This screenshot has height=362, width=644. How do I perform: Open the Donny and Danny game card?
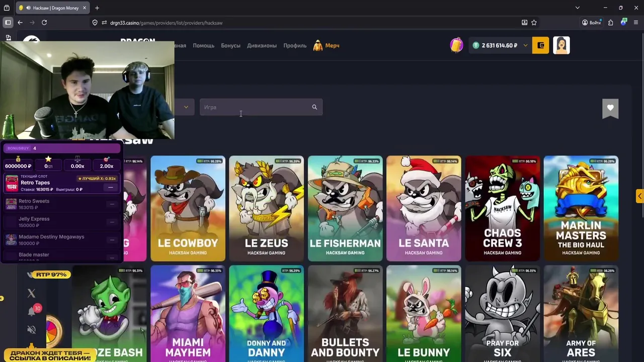coord(266,314)
